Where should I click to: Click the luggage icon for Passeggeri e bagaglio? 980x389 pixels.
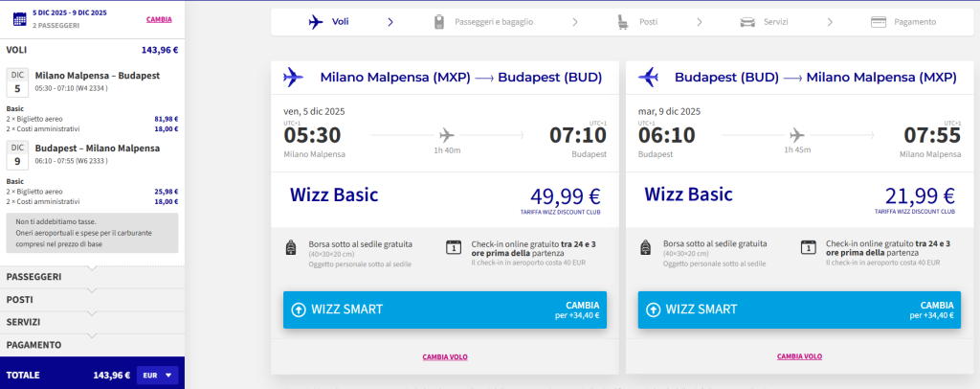click(439, 22)
